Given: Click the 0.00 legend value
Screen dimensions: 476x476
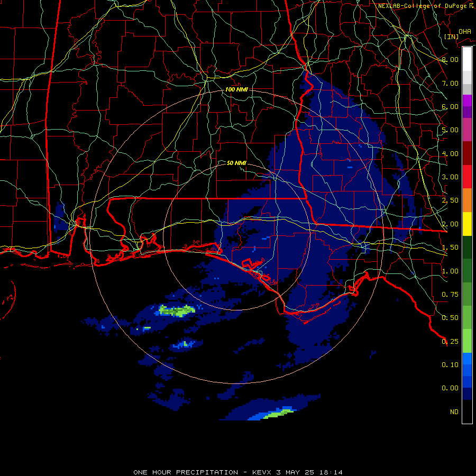Looking at the screenshot, I should click(450, 388).
